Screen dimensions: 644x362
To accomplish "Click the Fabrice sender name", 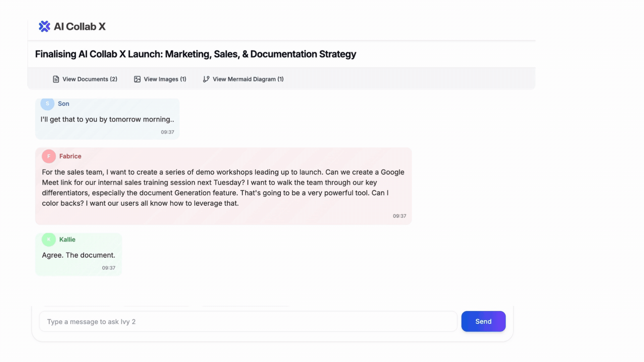I will (70, 156).
